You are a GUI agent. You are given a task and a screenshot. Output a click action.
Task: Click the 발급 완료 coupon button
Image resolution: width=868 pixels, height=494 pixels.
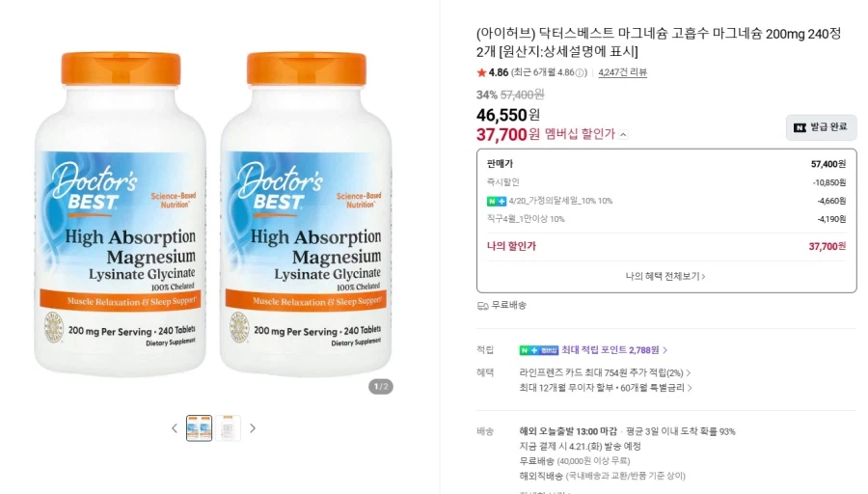821,127
